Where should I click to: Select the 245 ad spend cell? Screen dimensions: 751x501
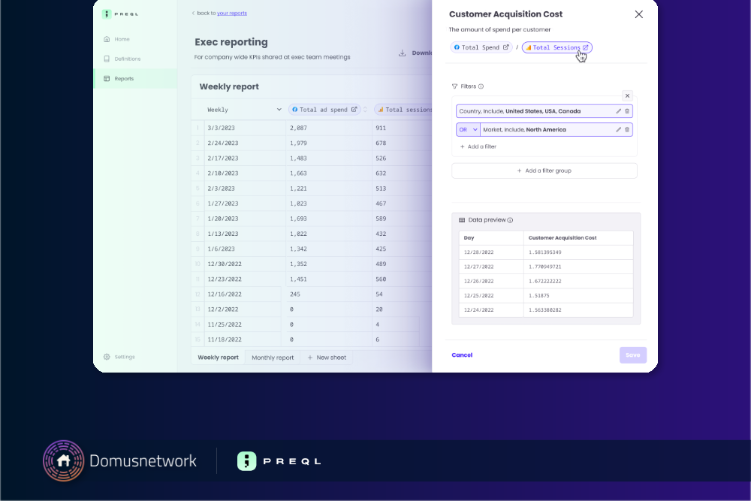coord(329,294)
